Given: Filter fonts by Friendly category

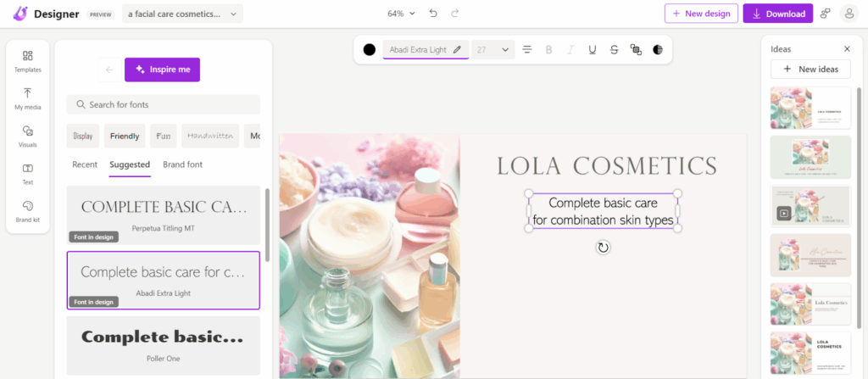Looking at the screenshot, I should click(x=125, y=136).
